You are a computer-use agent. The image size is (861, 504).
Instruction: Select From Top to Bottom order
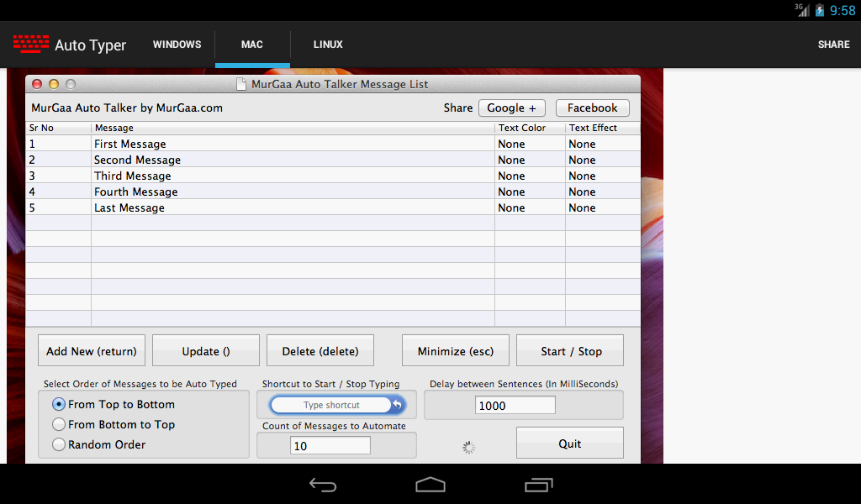click(x=59, y=404)
